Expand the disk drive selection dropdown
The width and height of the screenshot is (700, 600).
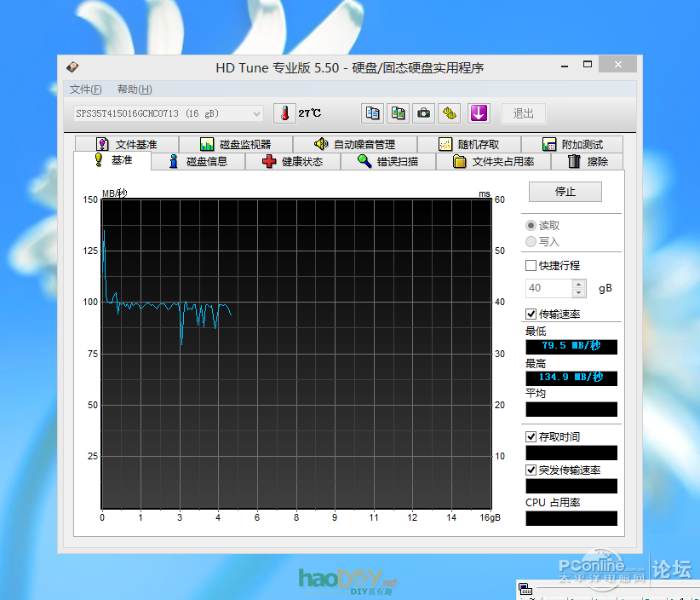pos(257,113)
